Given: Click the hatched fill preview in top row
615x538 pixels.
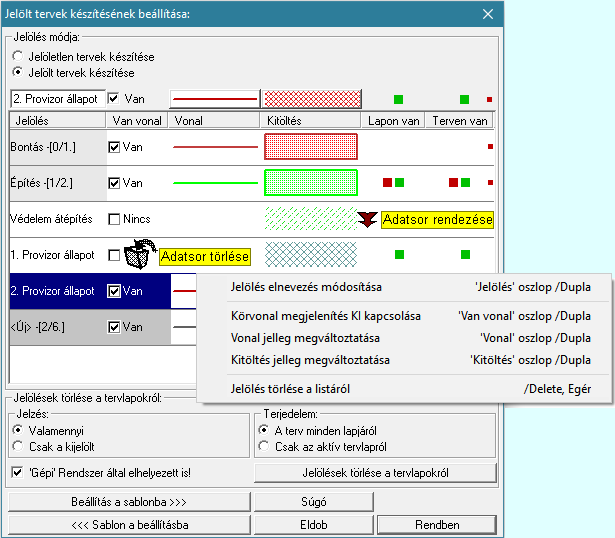Looking at the screenshot, I should (x=310, y=99).
